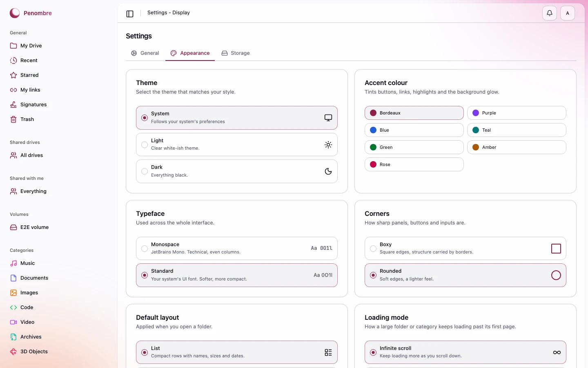The image size is (588, 368).
Task: Pick the Amber accent colour
Action: [517, 147]
